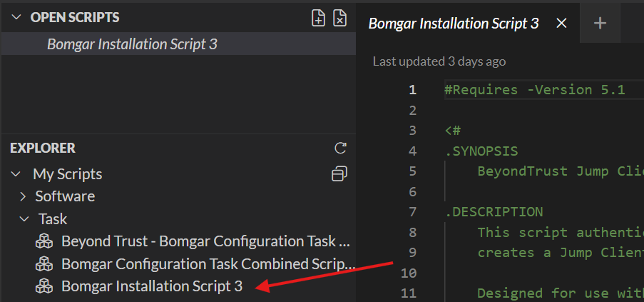Click collapse-all icon in My Scripts row
Viewport: 644px width, 302px height.
(x=340, y=173)
